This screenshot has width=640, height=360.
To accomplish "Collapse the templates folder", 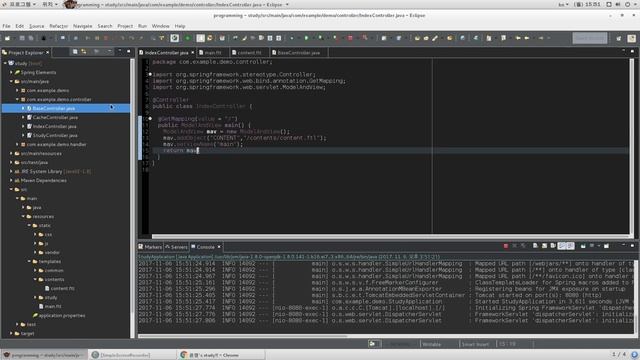I will [29, 261].
